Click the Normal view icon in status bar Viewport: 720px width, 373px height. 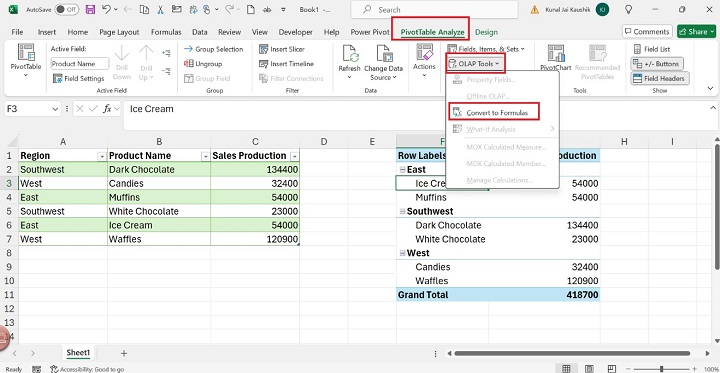coord(566,368)
